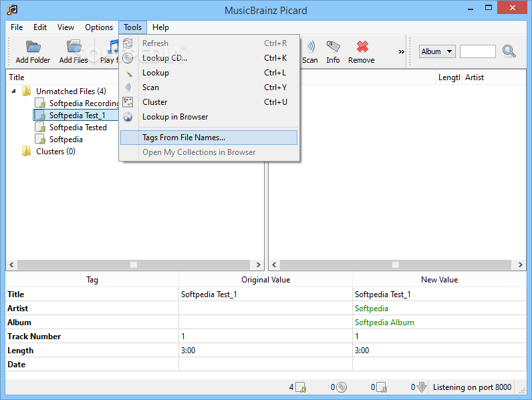Click the status bar files count icon
Screen dimensions: 532x400
pos(301,387)
